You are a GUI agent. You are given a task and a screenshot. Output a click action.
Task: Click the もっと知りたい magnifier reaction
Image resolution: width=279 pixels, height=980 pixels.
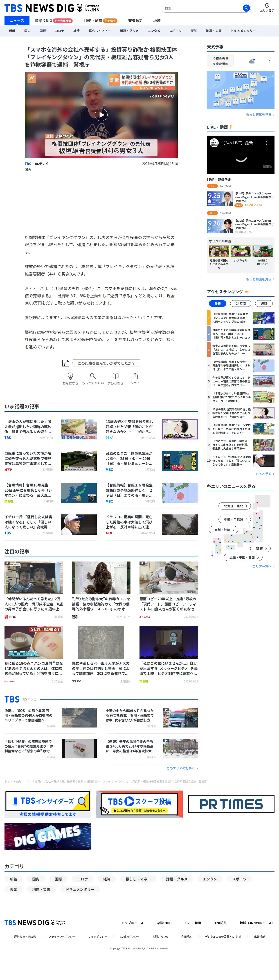tap(93, 379)
